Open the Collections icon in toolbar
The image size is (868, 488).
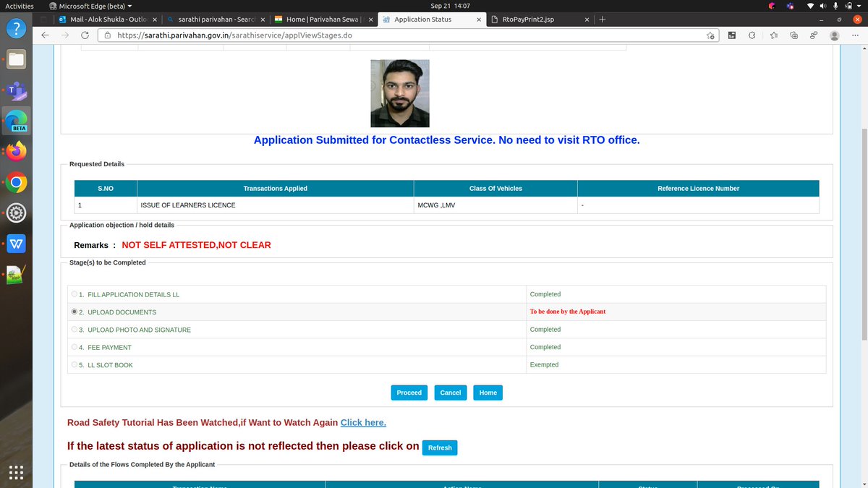(793, 35)
